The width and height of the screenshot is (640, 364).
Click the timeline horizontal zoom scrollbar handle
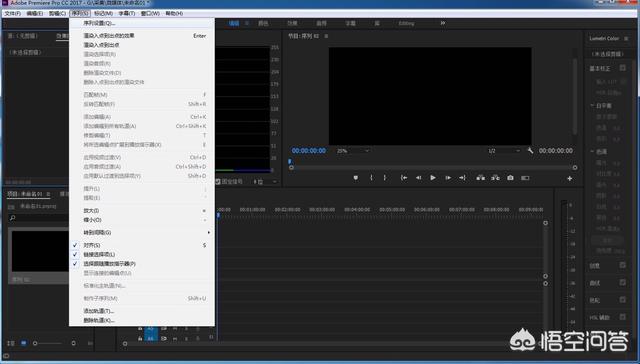point(125,344)
